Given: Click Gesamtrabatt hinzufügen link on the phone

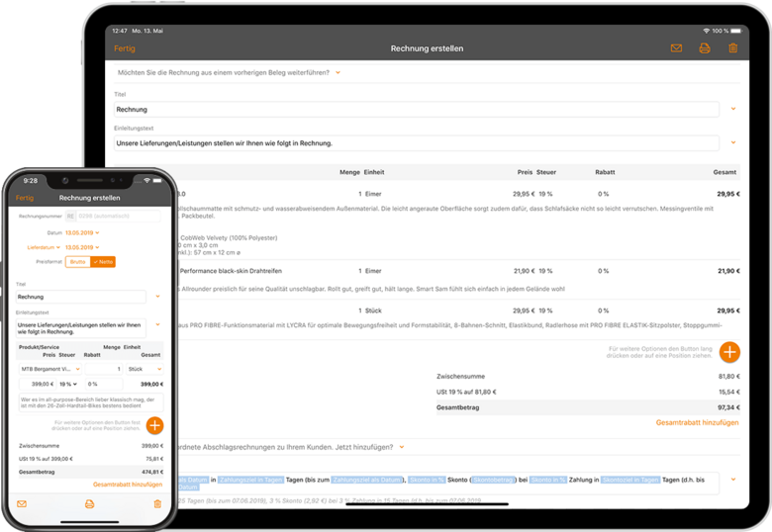Looking at the screenshot, I should coord(128,485).
